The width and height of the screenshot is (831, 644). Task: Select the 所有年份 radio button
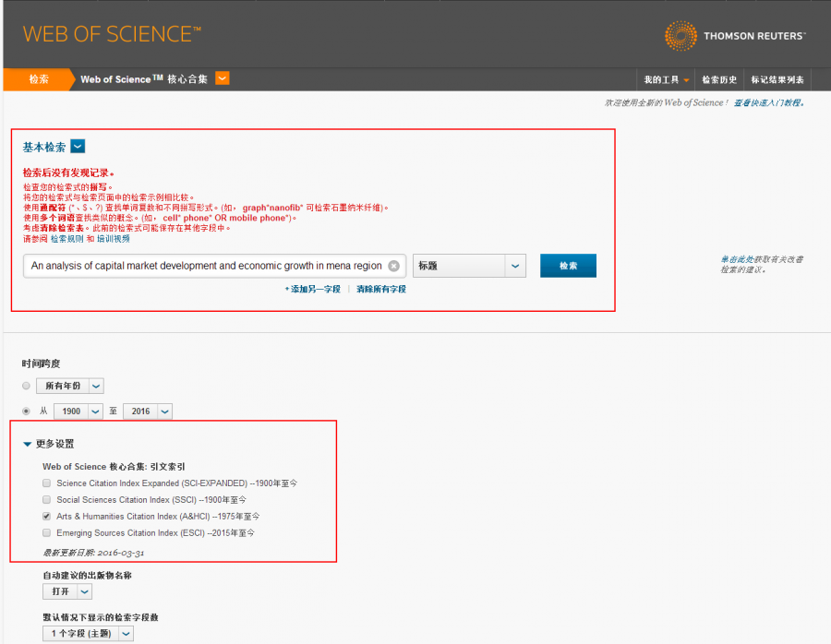tap(26, 386)
